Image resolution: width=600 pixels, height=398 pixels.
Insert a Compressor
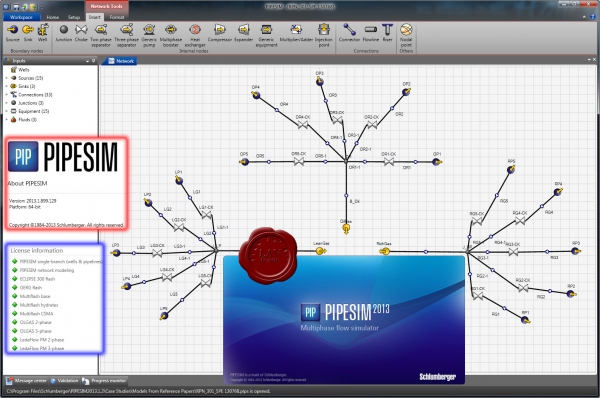pyautogui.click(x=220, y=33)
